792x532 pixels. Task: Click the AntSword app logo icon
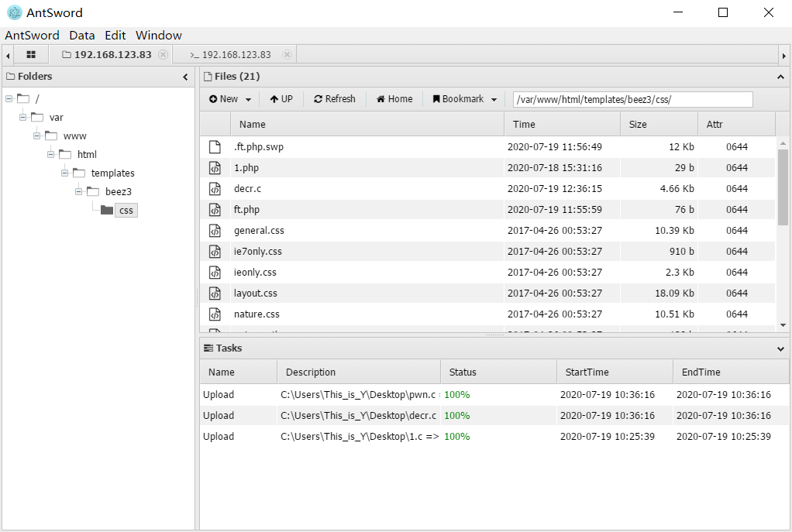[15, 12]
